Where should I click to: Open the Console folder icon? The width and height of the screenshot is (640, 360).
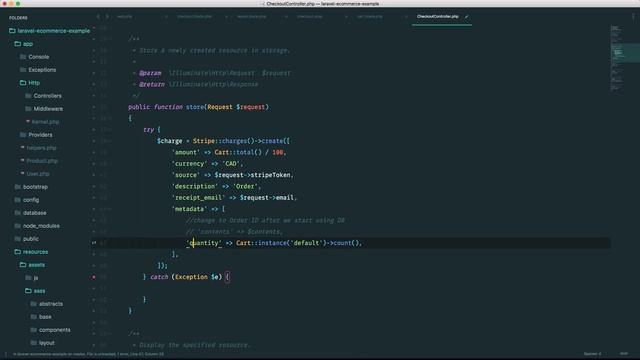[x=23, y=57]
